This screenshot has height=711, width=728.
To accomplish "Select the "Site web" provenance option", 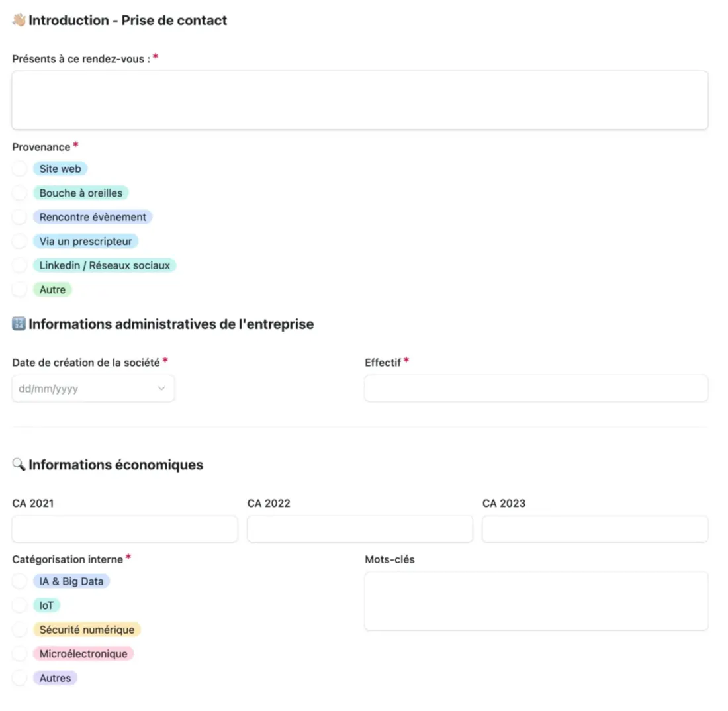I will tap(19, 168).
